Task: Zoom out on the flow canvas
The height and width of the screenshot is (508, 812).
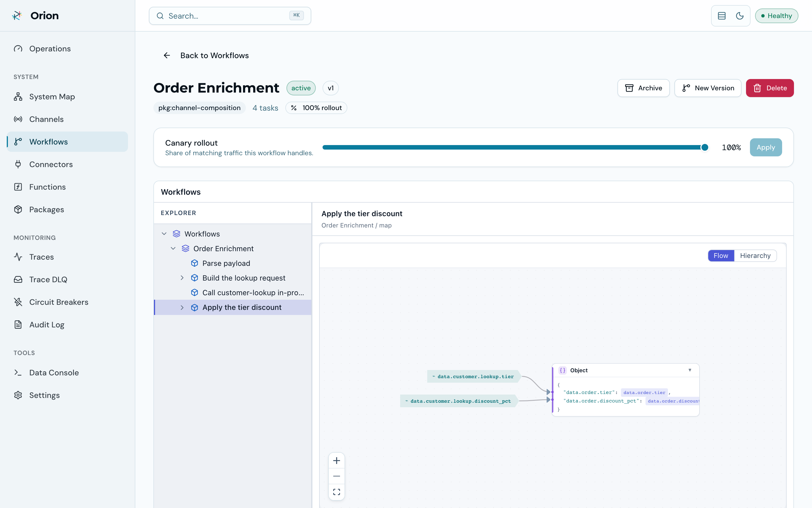Action: [337, 476]
